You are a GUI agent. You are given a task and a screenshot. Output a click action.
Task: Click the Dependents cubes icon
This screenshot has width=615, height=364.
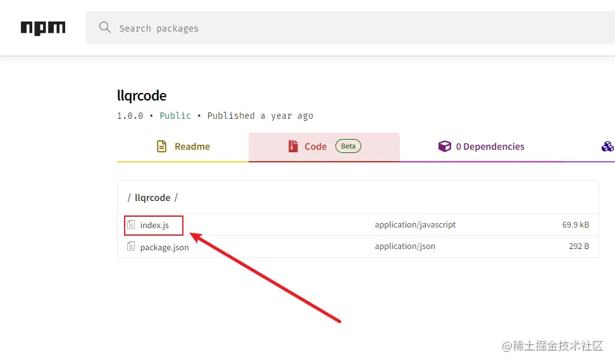607,147
